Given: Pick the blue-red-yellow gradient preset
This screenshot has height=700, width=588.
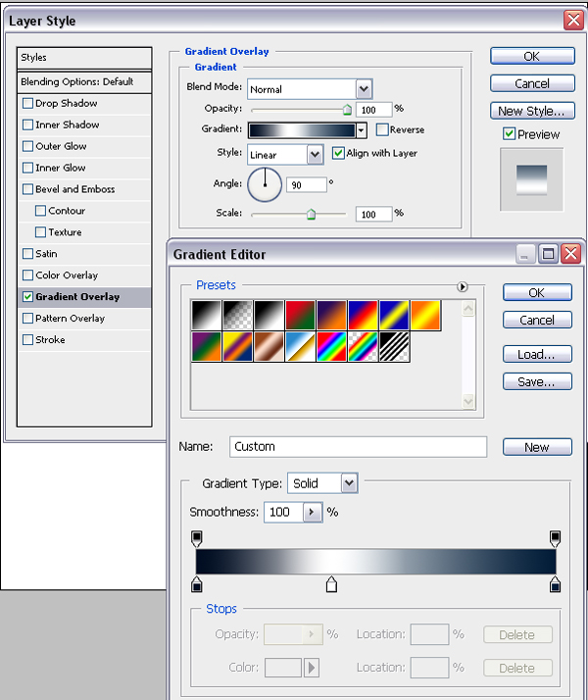Looking at the screenshot, I should click(363, 315).
